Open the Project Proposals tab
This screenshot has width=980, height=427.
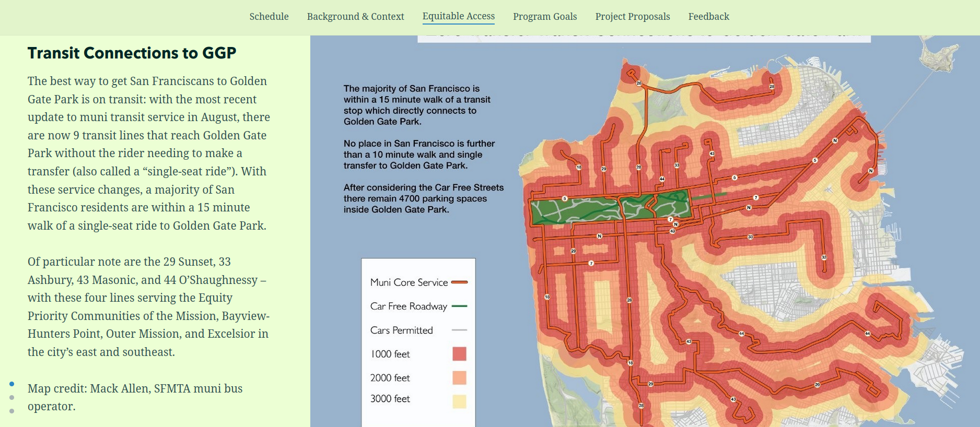[x=633, y=17]
